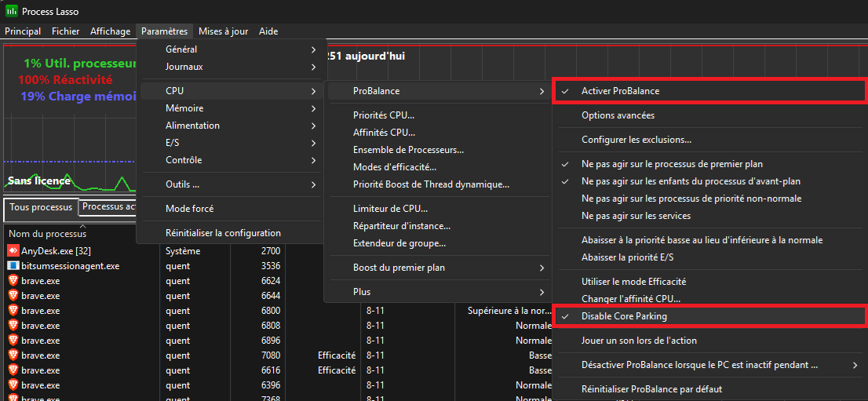Open Répartiteur d'instance... entry
Screen dimensions: 868x401
click(x=437, y=226)
